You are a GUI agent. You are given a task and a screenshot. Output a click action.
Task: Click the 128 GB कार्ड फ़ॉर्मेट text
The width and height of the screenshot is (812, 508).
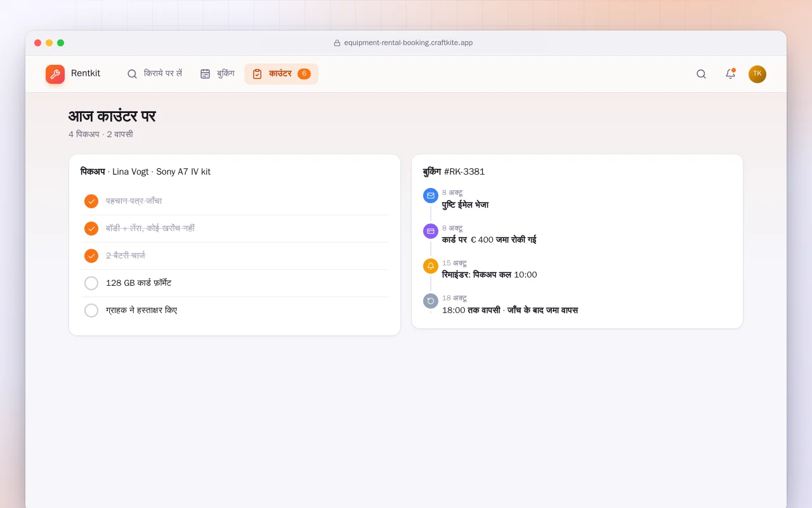(138, 283)
